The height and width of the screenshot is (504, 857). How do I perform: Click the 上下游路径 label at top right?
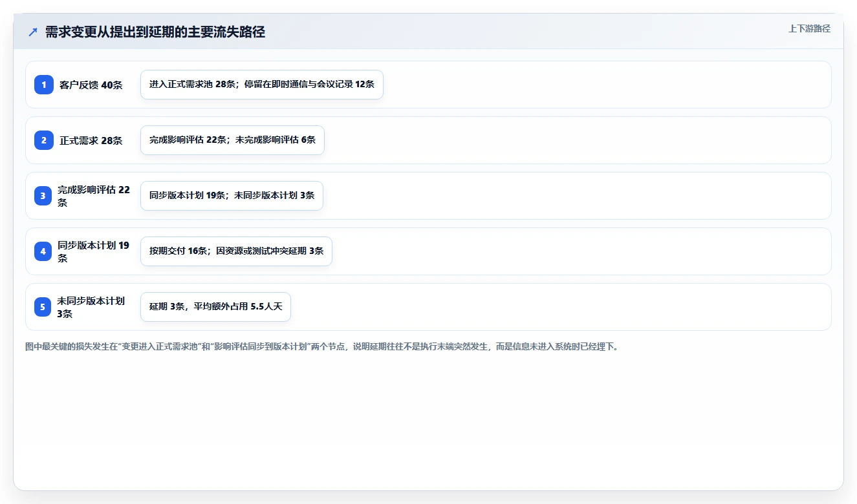[x=809, y=28]
